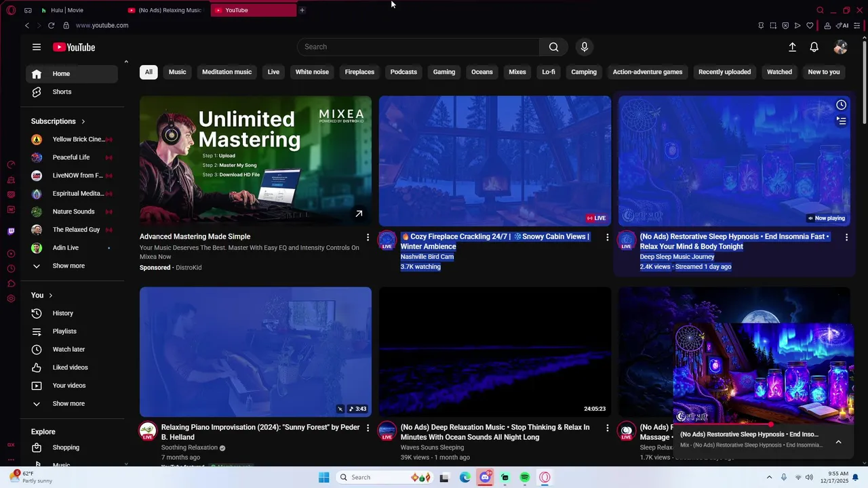868x488 pixels.
Task: Open options for Restorative Sleep Hypnosis video
Action: [846, 237]
